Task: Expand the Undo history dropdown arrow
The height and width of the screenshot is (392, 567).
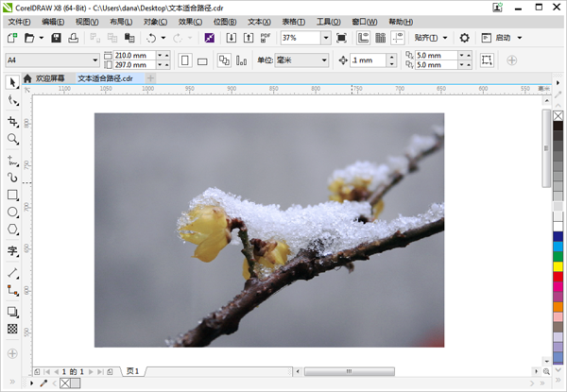Action: (x=163, y=38)
